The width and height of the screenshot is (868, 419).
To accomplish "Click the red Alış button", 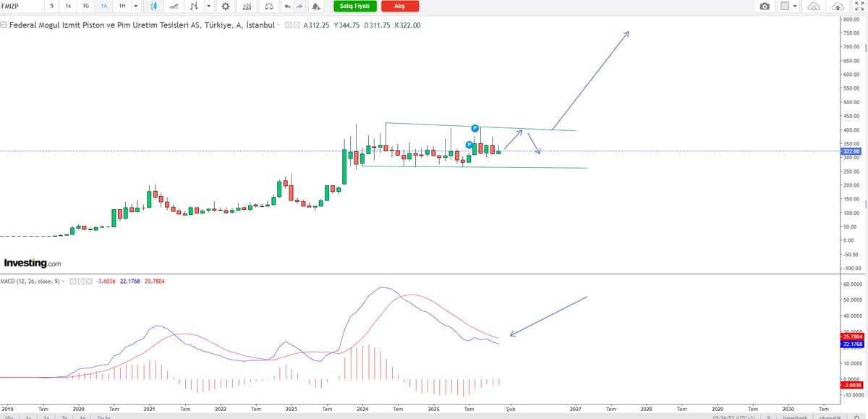I will click(x=399, y=6).
